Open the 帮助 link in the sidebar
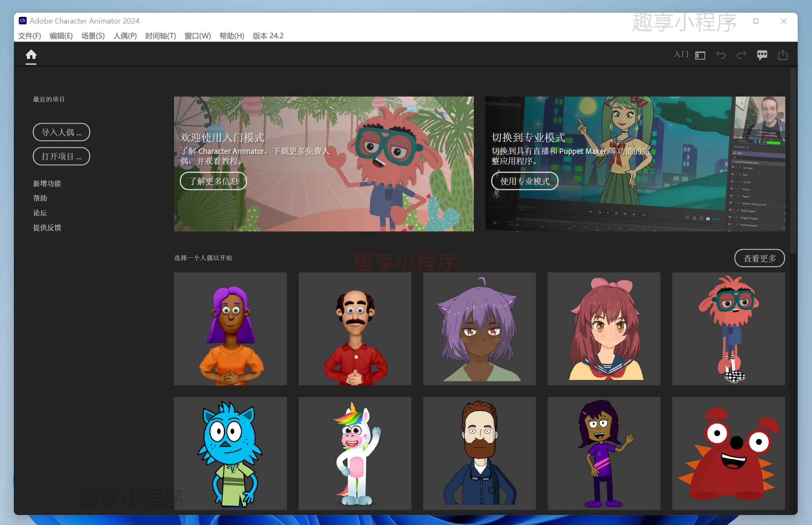The width and height of the screenshot is (812, 525). [40, 198]
